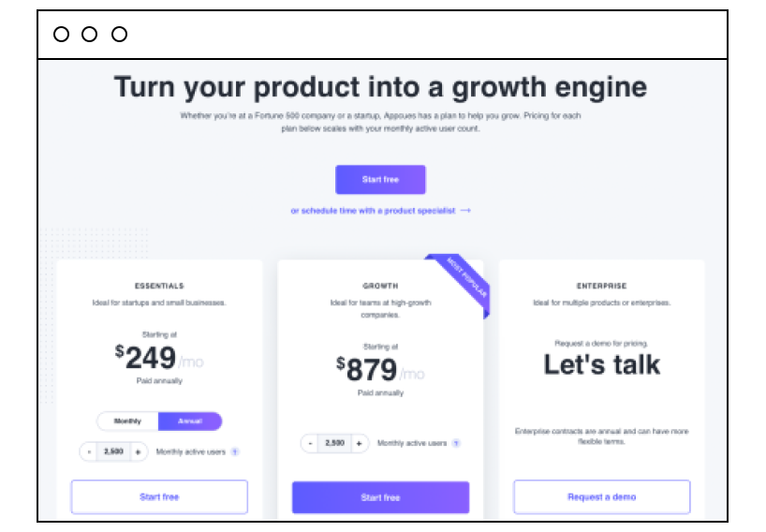
Task: Click Start free in the Essentials plan card
Action: tap(159, 496)
